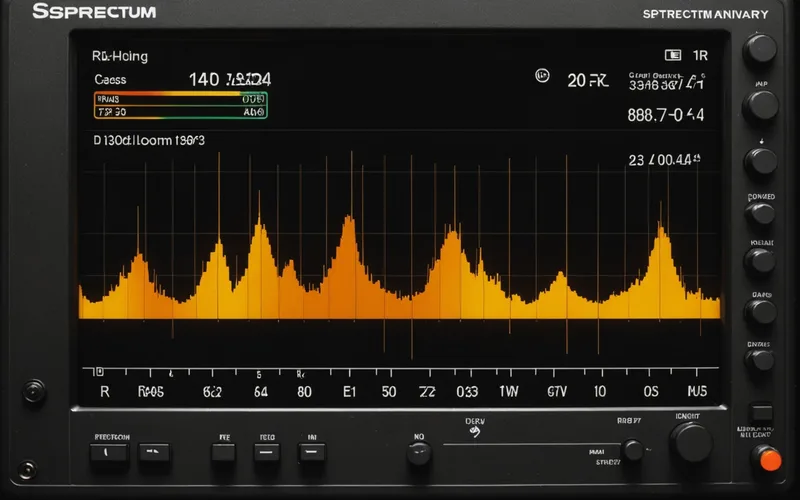
Task: Click the arrow button beside RTECTCOIN button
Action: [x=155, y=453]
